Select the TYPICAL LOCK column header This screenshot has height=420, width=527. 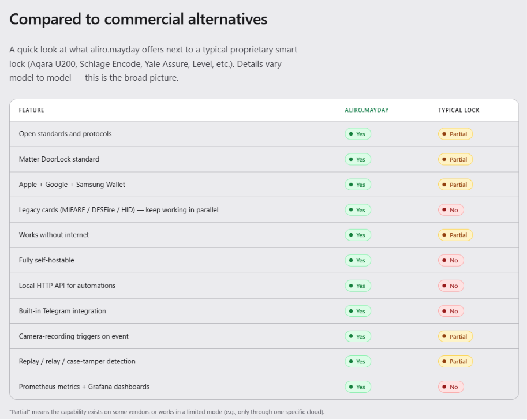coord(458,110)
